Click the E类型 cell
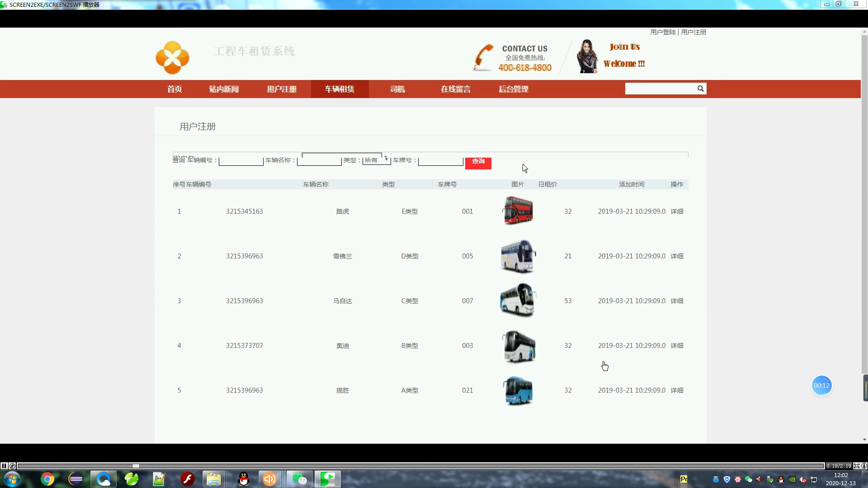This screenshot has width=868, height=488. point(410,211)
